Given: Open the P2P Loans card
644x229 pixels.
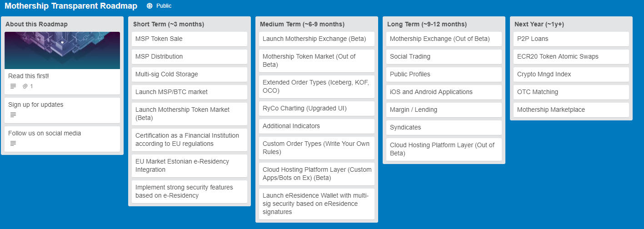Looking at the screenshot, I should pos(571,39).
